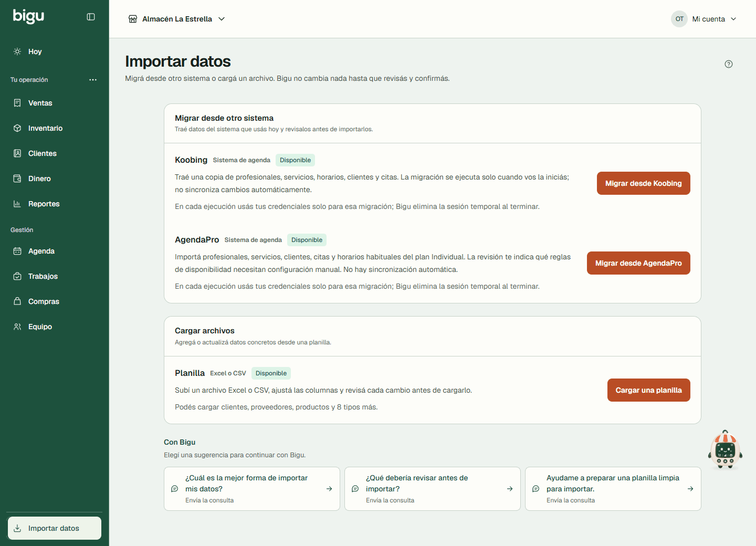
Task: Click Migrar desde Koobing button
Action: coord(643,183)
